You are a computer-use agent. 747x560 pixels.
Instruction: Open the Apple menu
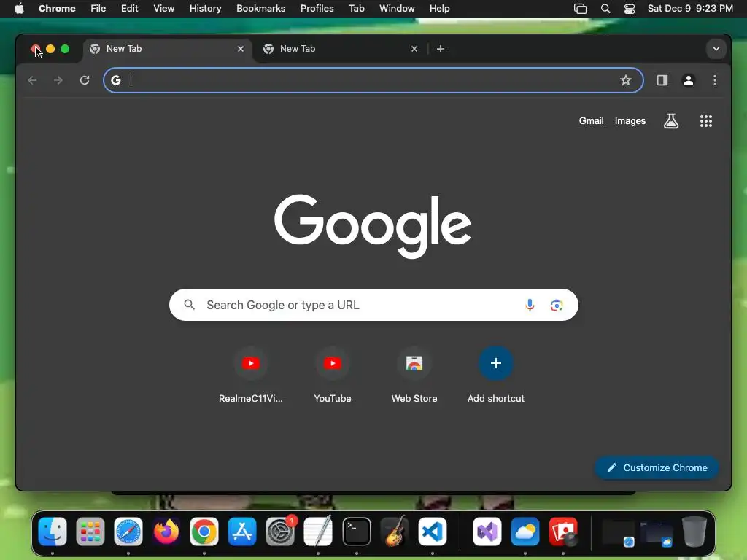point(19,9)
